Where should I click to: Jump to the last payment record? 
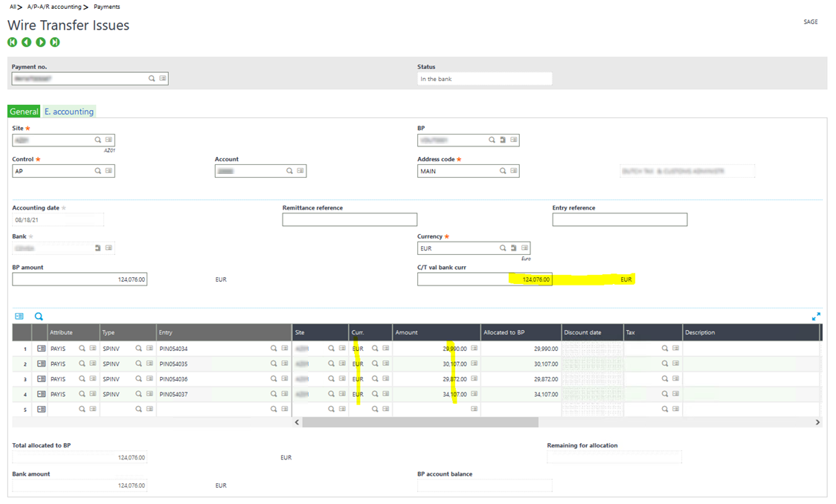(54, 42)
